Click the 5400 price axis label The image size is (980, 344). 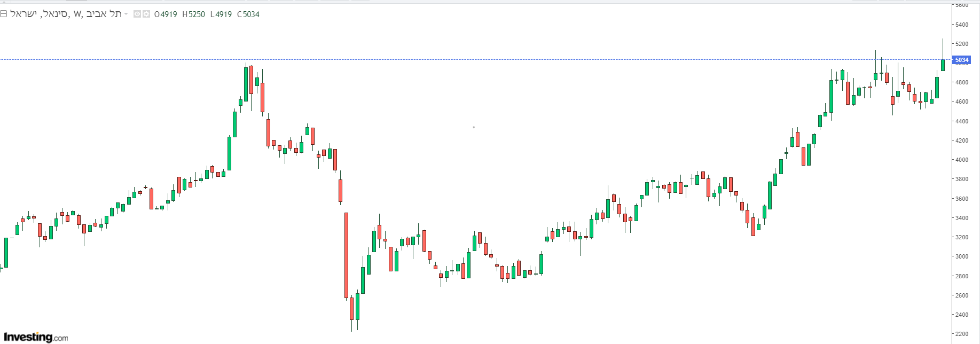[x=961, y=25]
